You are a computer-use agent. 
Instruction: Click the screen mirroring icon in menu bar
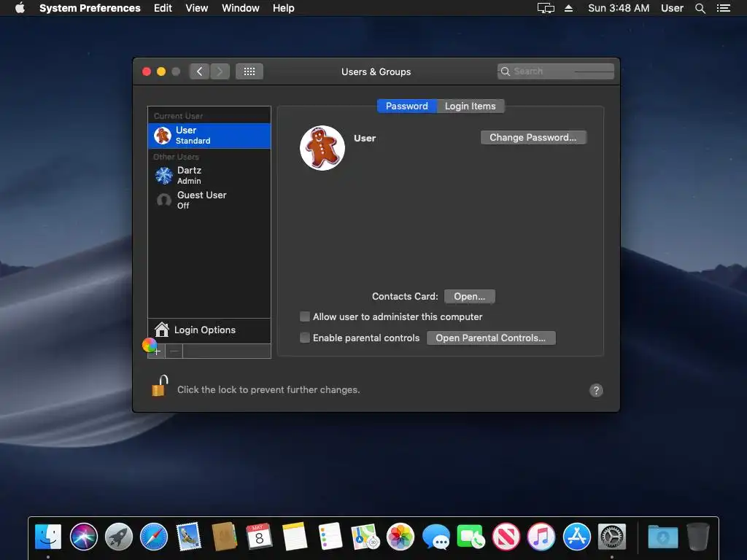click(x=546, y=8)
